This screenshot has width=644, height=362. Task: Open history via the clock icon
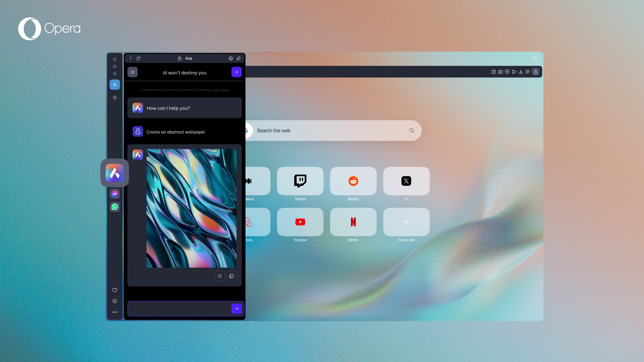point(115,301)
